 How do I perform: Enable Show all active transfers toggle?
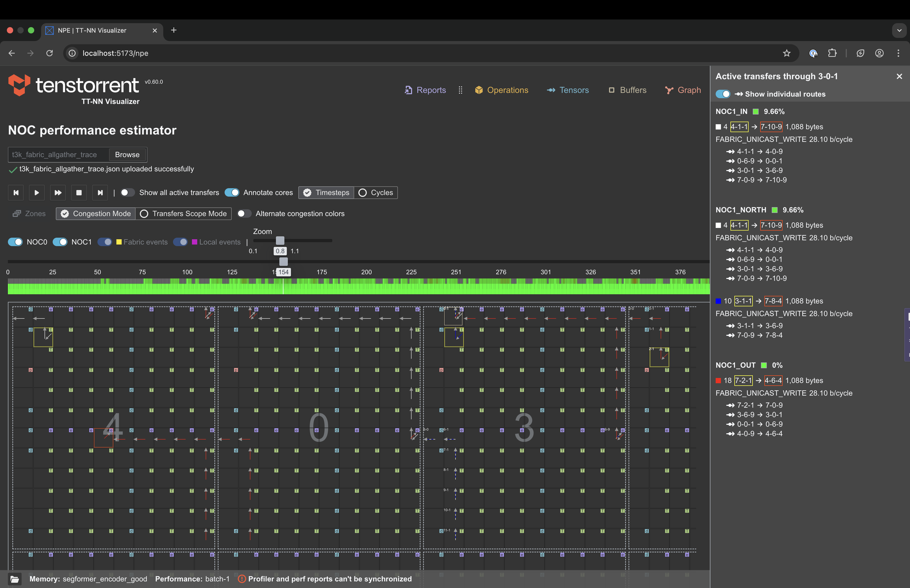pos(127,192)
